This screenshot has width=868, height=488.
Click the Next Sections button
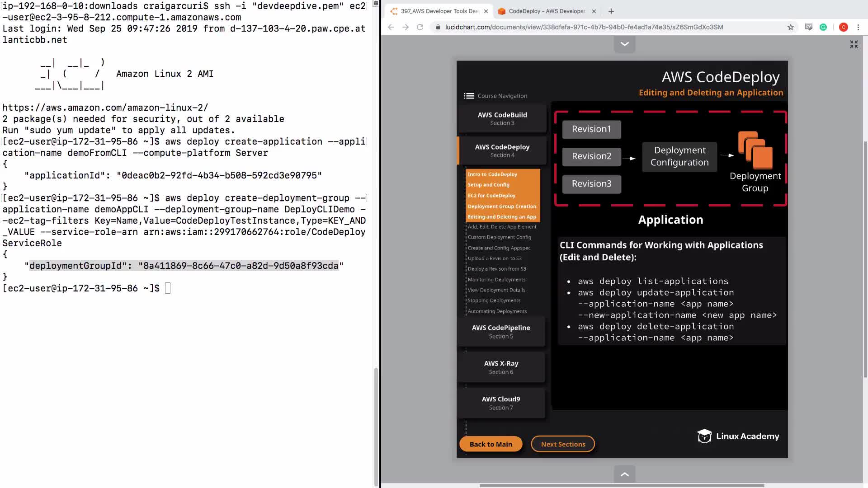click(563, 444)
